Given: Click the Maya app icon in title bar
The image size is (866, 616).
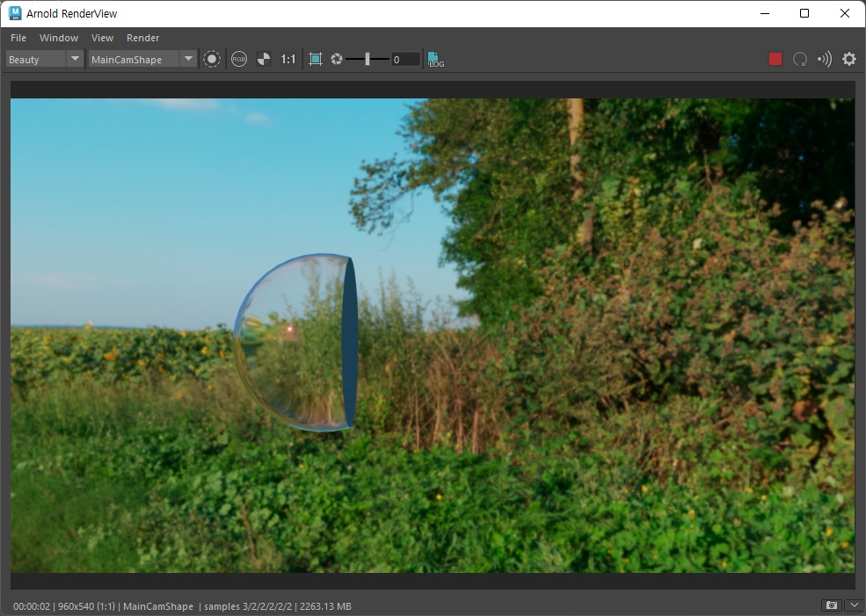Looking at the screenshot, I should pos(16,13).
